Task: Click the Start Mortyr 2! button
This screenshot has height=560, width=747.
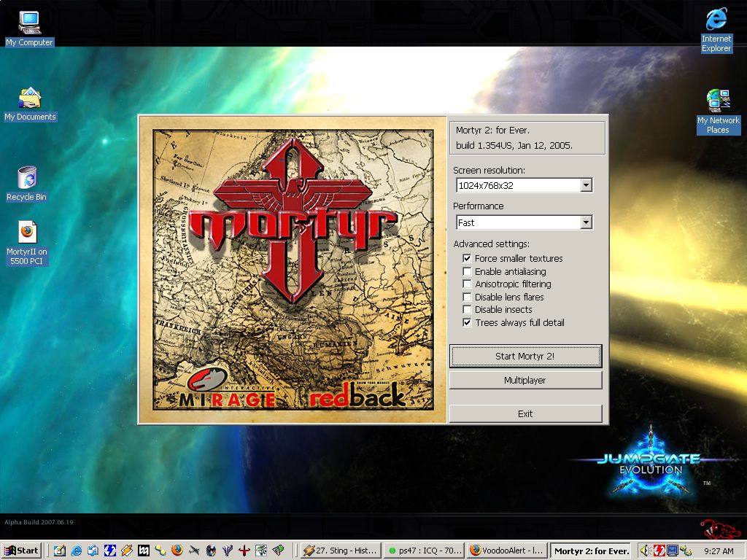Action: point(525,356)
